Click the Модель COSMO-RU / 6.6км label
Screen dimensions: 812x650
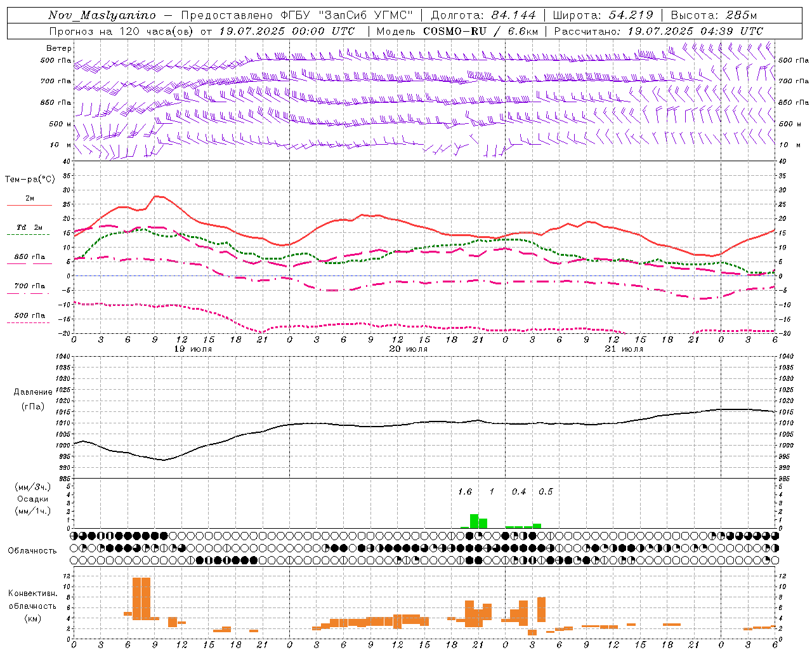click(457, 31)
